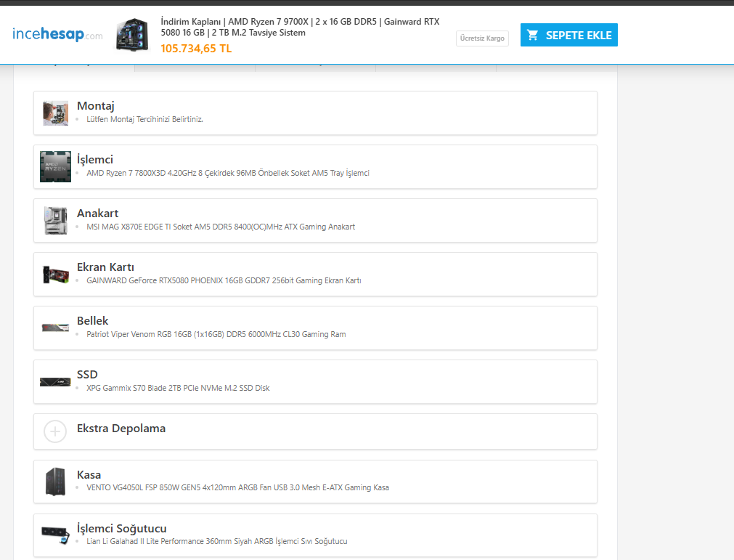Open the incehesap.com logo homepage
The height and width of the screenshot is (560, 734).
[x=57, y=34]
